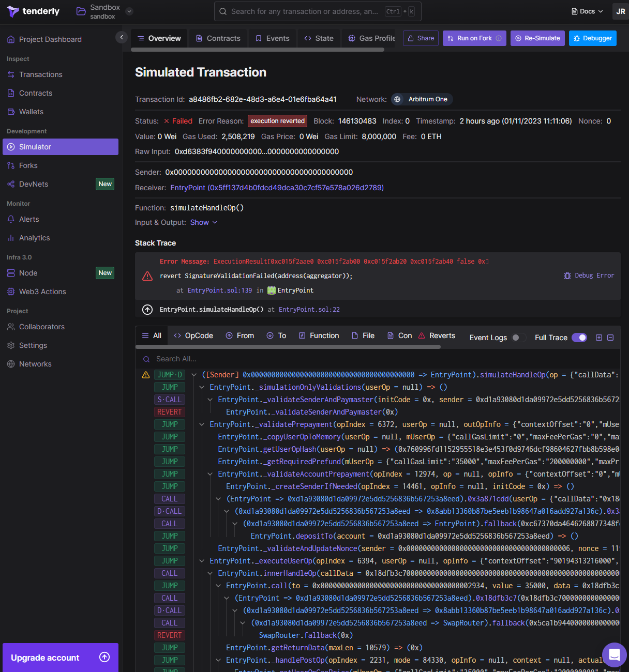Viewport: 629px width, 672px height.
Task: Switch to the Events tab
Action: coord(273,38)
